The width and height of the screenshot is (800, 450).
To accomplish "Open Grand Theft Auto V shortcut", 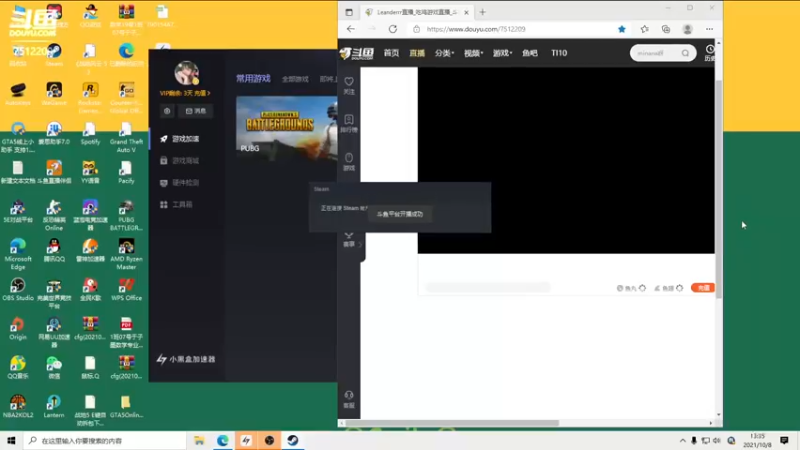I will tap(127, 137).
